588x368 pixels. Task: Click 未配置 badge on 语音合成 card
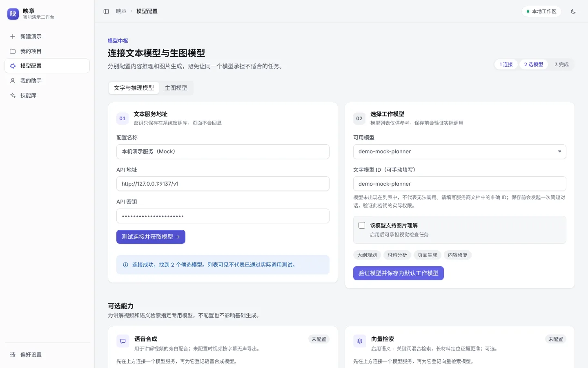click(x=319, y=339)
